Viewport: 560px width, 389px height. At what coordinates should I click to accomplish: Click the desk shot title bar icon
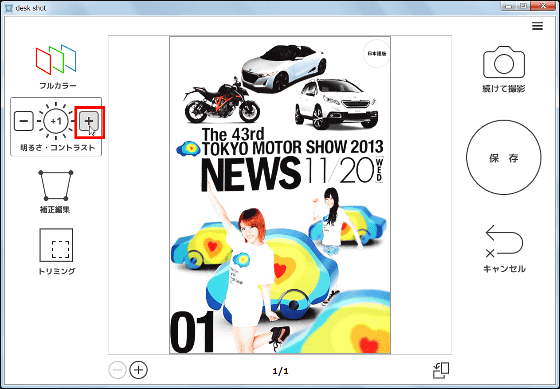9,8
